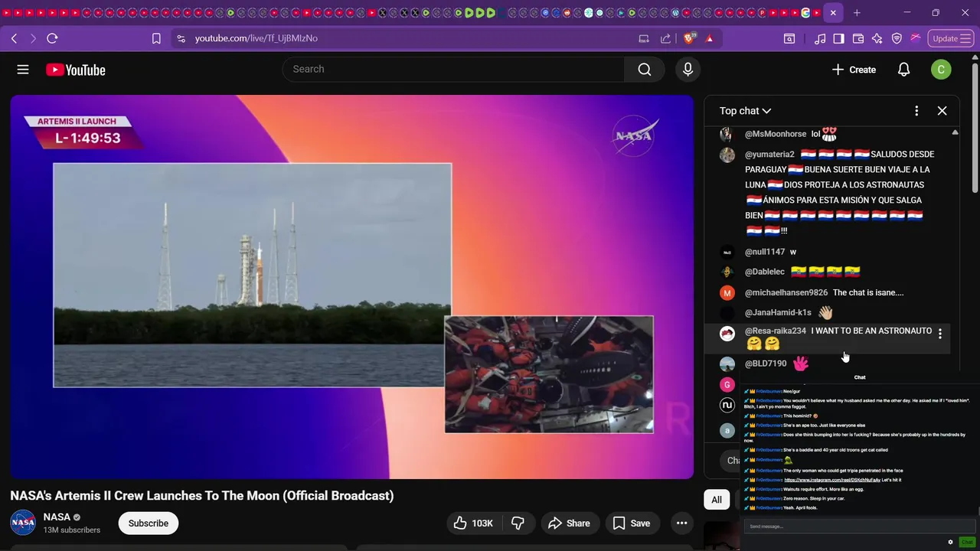Viewport: 980px width, 551px height.
Task: Open YouTube notifications bell
Action: pos(903,70)
